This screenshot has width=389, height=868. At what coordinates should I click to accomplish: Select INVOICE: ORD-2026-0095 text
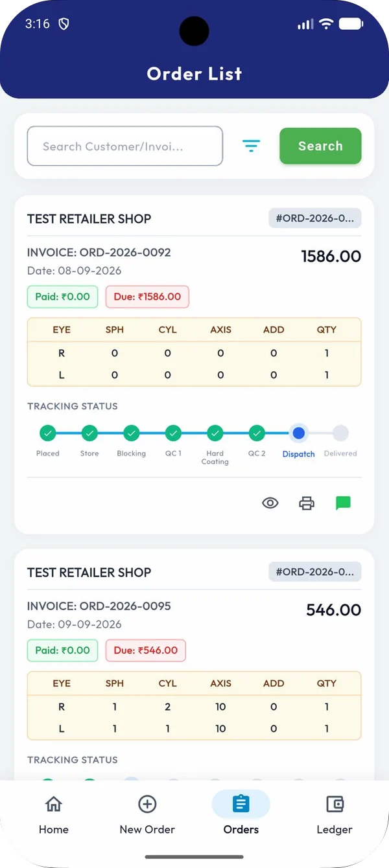(99, 606)
